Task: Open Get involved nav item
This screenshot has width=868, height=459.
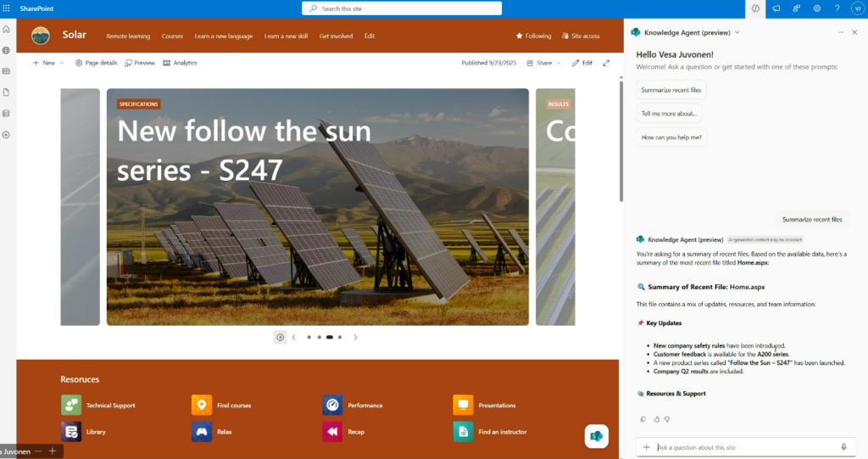Action: click(x=336, y=36)
